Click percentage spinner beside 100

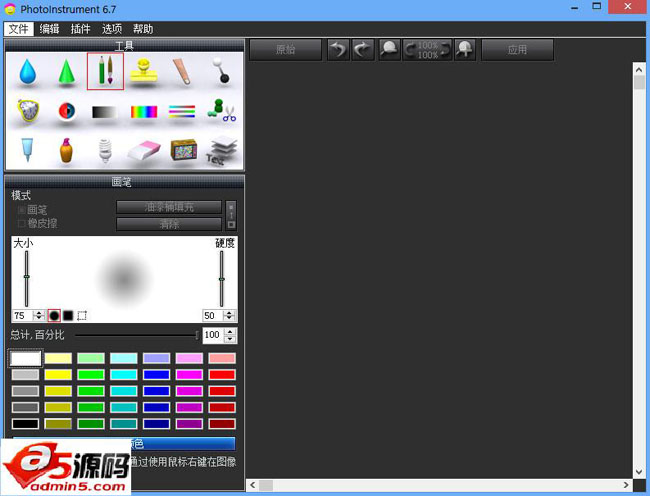[231, 335]
